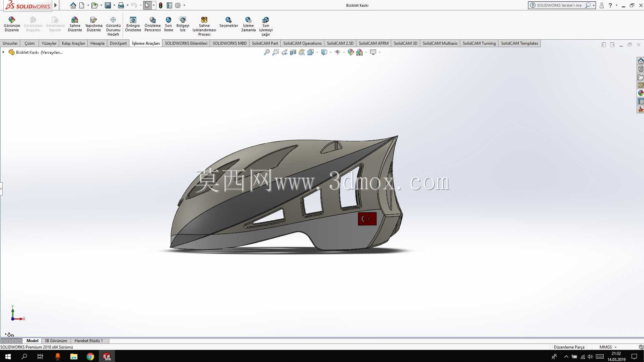Click Görüntü Durumu Hedefi tool
This screenshot has width=644, height=362.
point(113,26)
